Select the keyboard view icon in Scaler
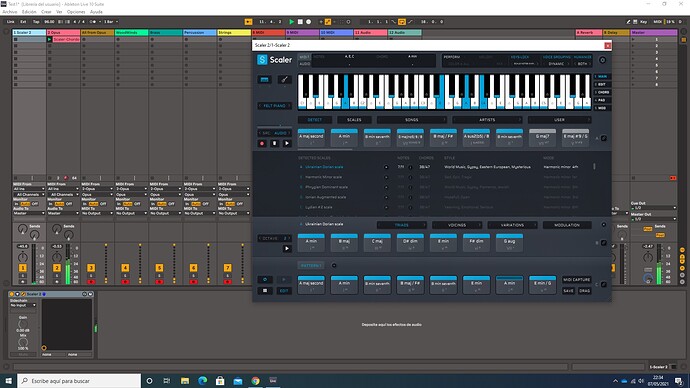Screen dimensions: 690x388 [264, 80]
